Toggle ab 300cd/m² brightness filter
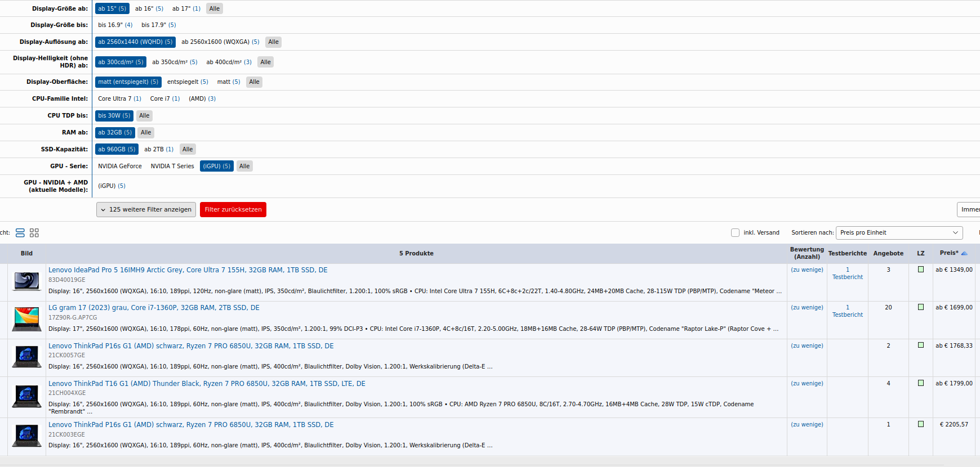This screenshot has width=980, height=467. [121, 62]
